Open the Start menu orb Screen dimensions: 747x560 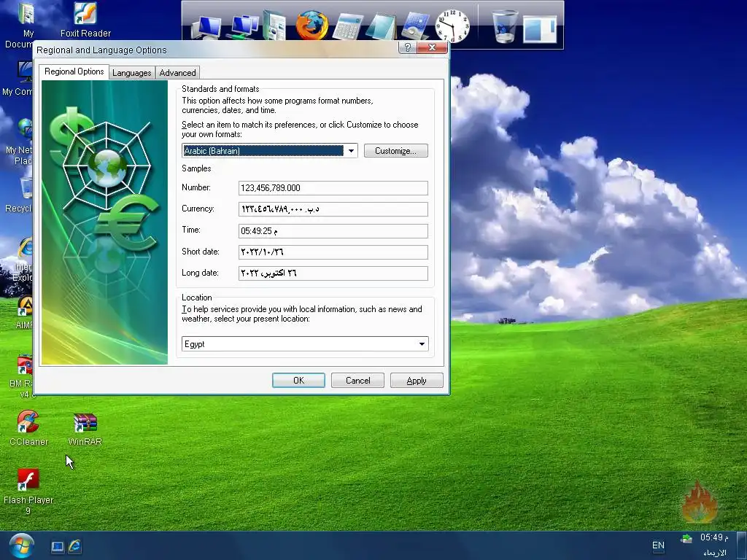point(21,545)
